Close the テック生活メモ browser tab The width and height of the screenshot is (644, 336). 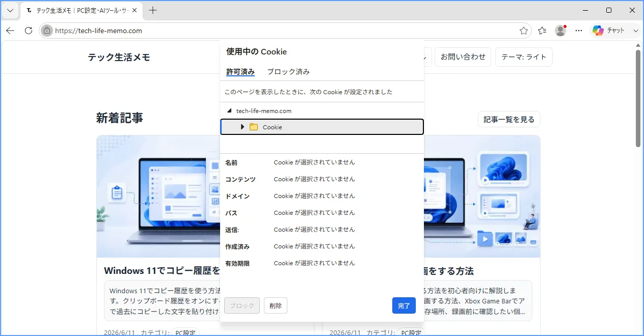point(134,10)
